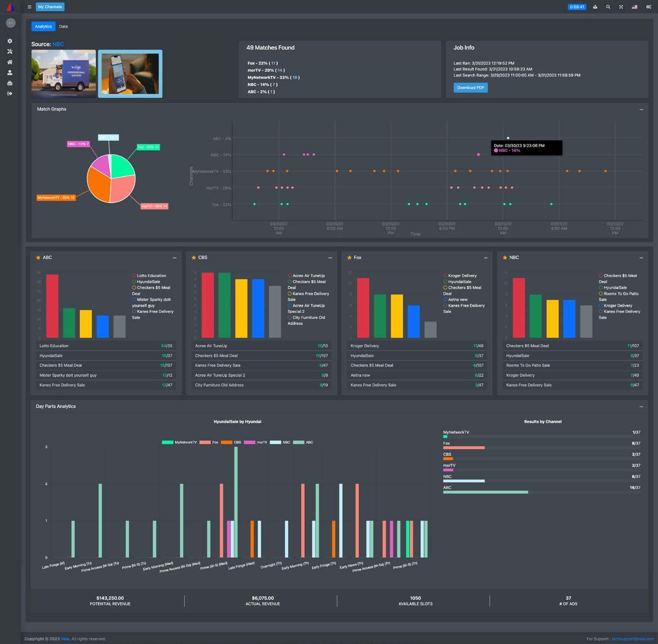Image resolution: width=658 pixels, height=644 pixels.
Task: Click the sidebar sign-out icon
Action: pos(10,94)
